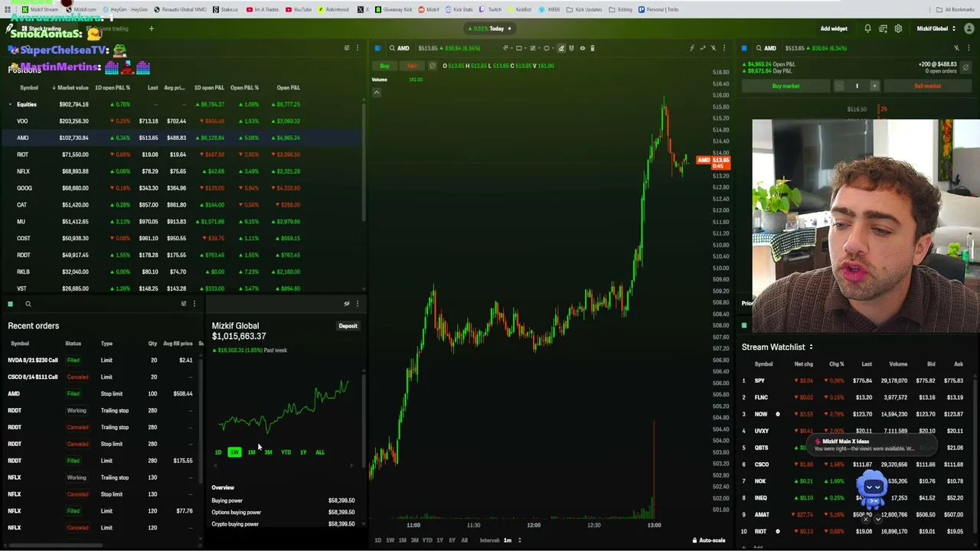Add a new workspace tab with the plus icon
Viewport: 980px width, 551px height.
151,29
